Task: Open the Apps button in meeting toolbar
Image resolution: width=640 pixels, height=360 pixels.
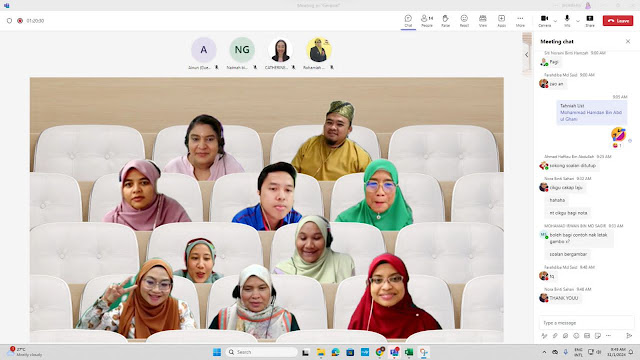Action: point(501,21)
